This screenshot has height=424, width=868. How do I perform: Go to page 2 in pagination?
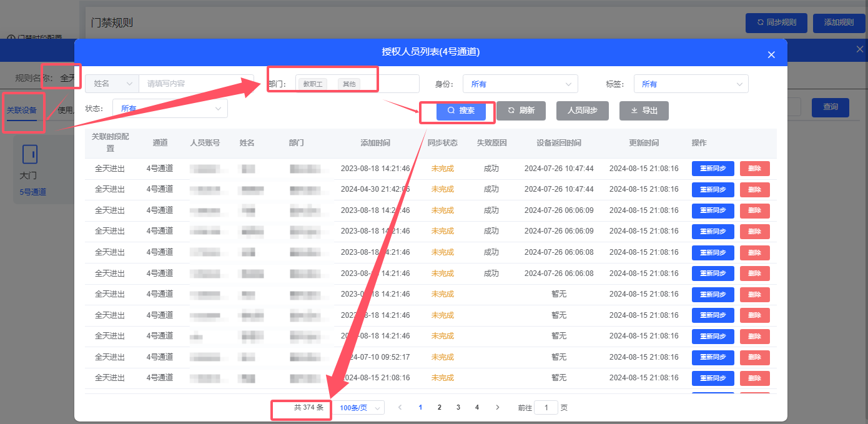[440, 407]
